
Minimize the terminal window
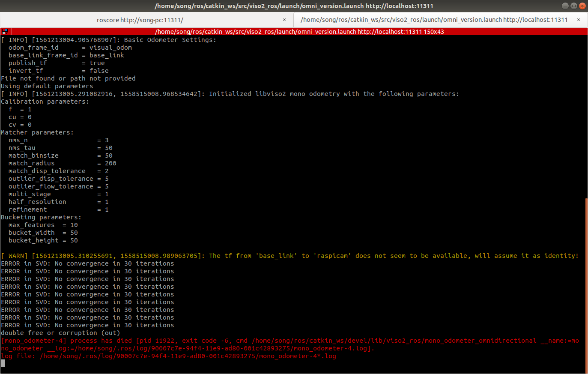[x=565, y=6]
